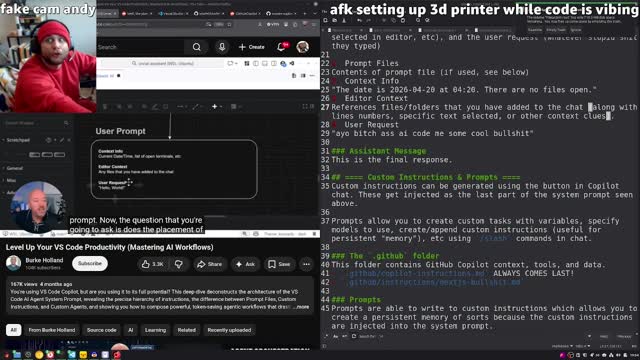Select the 'Source code' filter chip
Viewport: 640px width, 360px height.
tap(102, 330)
